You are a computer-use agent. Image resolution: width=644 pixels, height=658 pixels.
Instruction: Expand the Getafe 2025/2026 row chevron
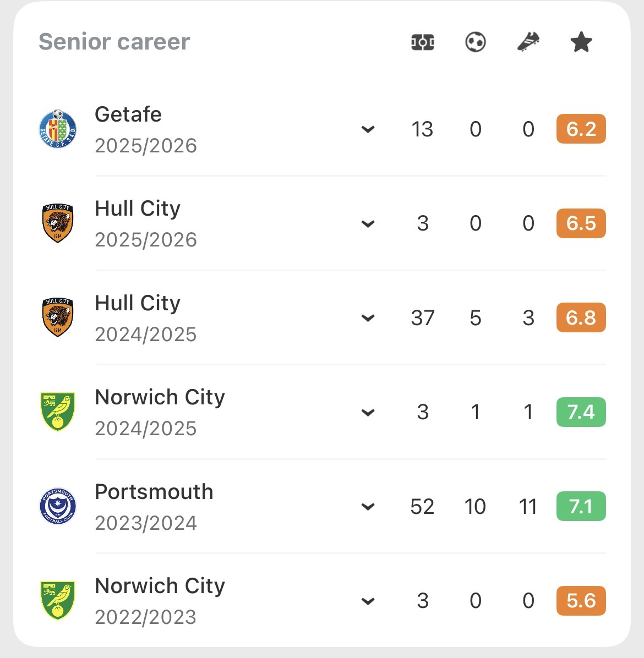pyautogui.click(x=368, y=129)
